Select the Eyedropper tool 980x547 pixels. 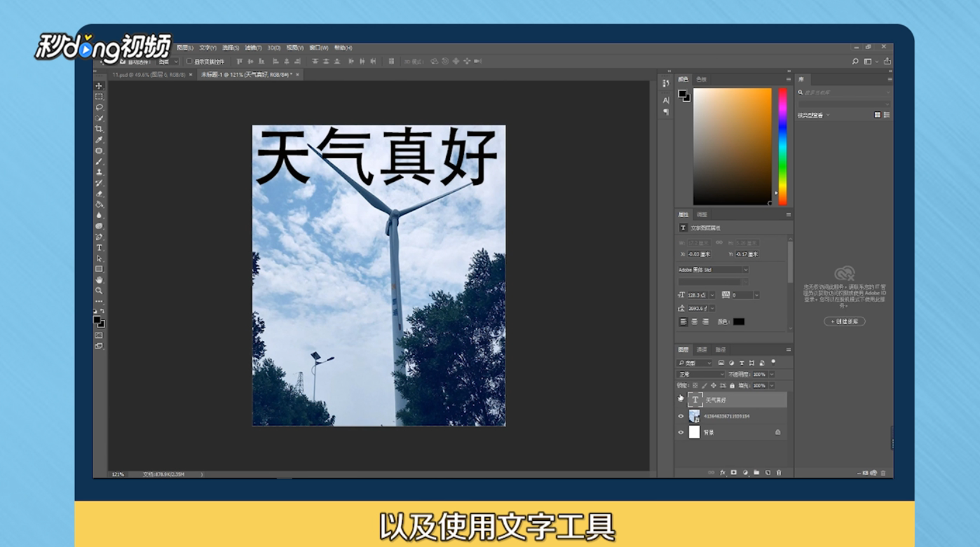(99, 140)
